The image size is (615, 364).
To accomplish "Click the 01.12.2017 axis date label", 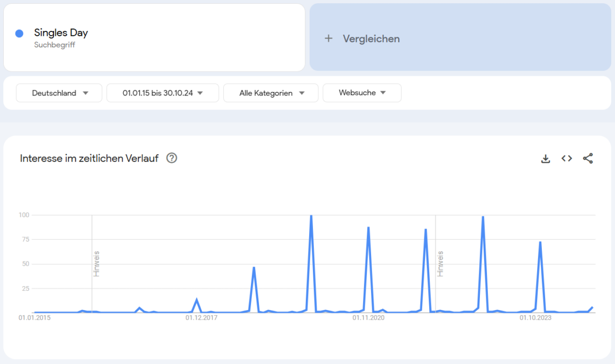I will click(201, 318).
